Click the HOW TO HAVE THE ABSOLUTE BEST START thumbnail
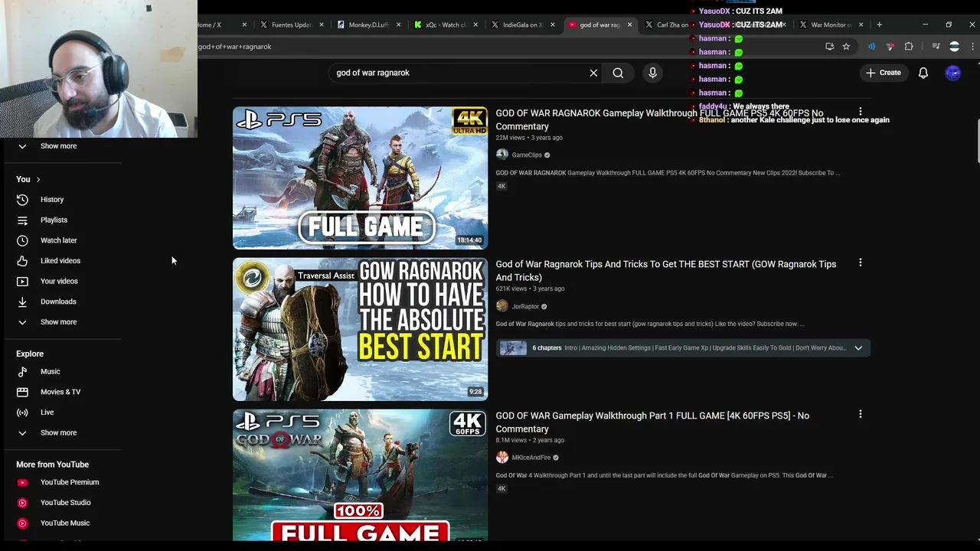Screen dimensions: 980x551 click(360, 329)
